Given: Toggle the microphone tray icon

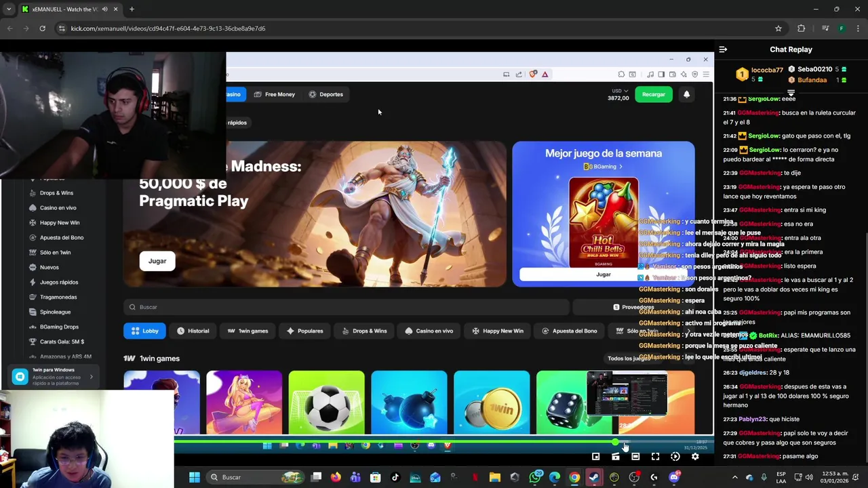Looking at the screenshot, I should [x=764, y=477].
